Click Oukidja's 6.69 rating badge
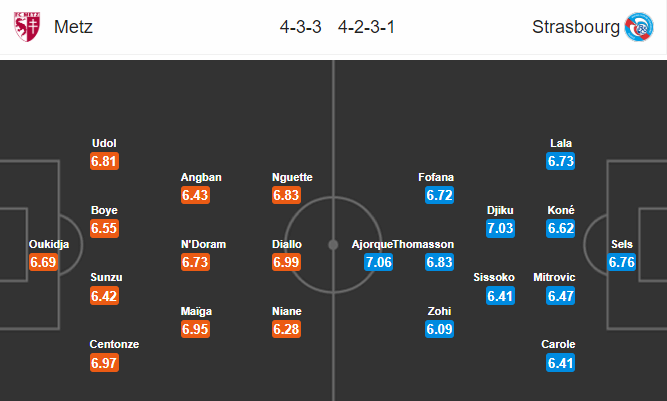Image resolution: width=667 pixels, height=401 pixels. point(43,262)
